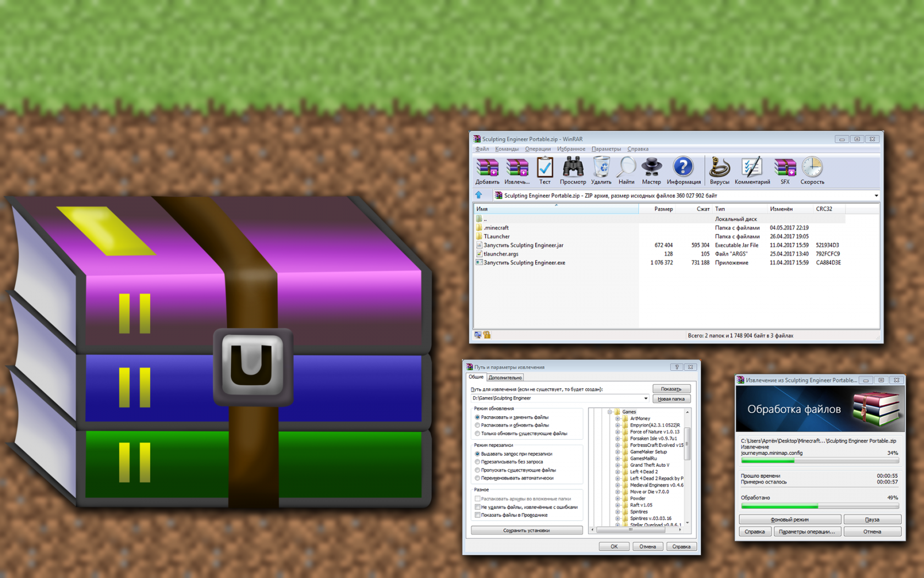Open the WinRAR address bar dropdown arrow
This screenshot has height=578, width=924.
pyautogui.click(x=876, y=195)
